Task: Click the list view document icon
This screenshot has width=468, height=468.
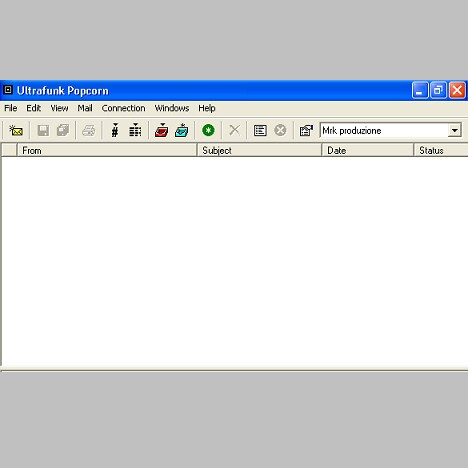Action: tap(260, 130)
